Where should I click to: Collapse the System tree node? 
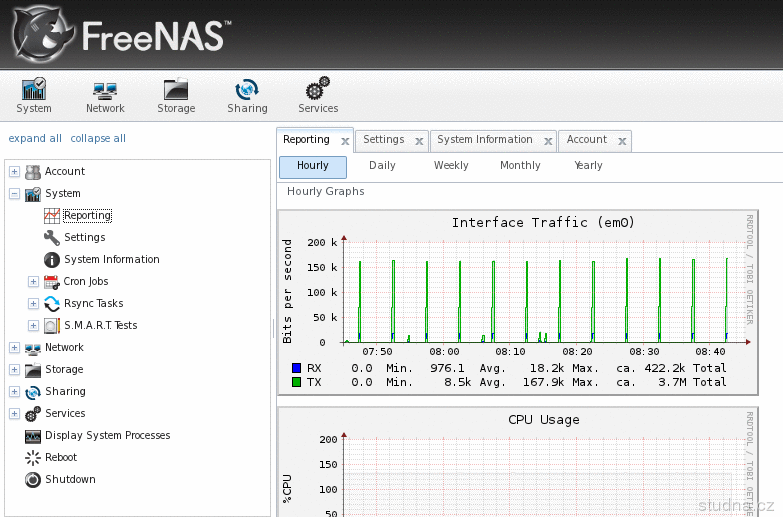14,194
